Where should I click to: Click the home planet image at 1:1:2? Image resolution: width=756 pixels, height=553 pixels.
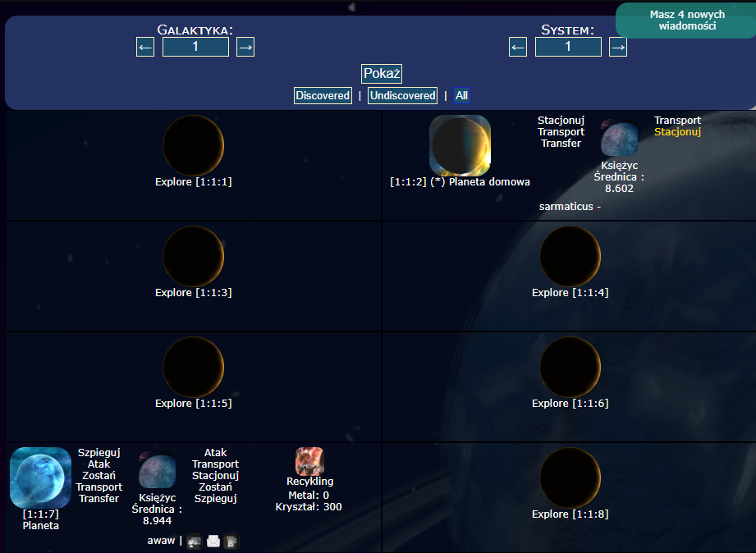460,145
